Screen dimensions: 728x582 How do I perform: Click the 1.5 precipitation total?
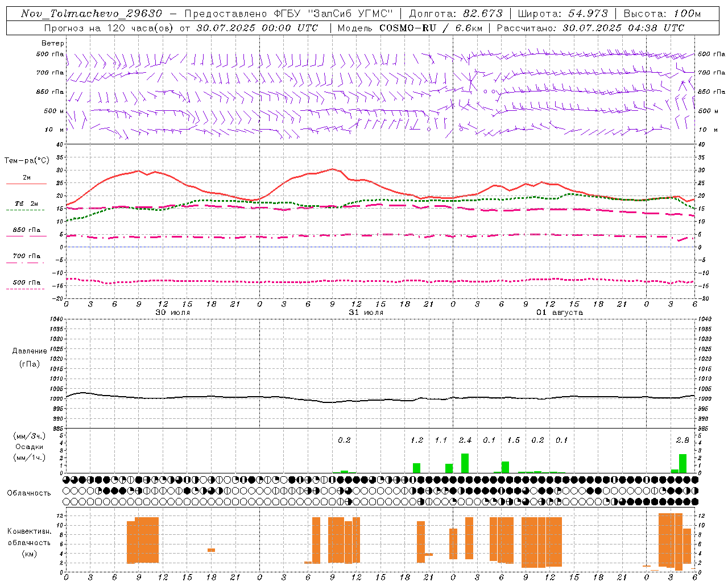pos(514,440)
